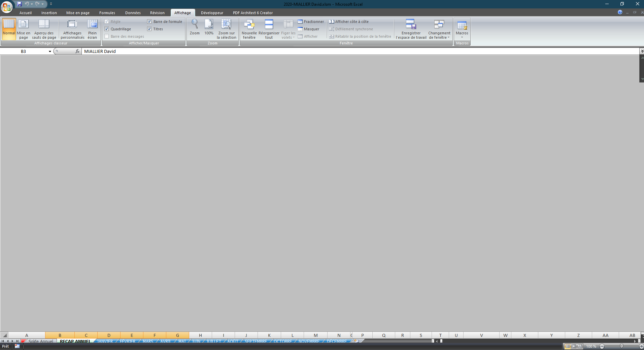Click Fractionner button

pyautogui.click(x=311, y=22)
